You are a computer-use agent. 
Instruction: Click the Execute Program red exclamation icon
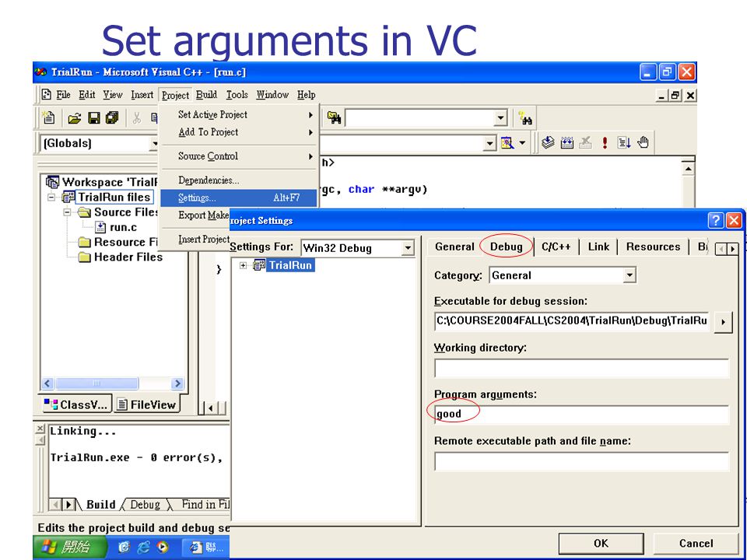605,142
